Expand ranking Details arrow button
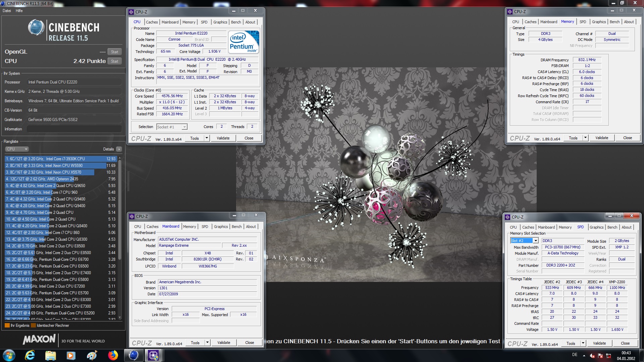 coord(119,149)
